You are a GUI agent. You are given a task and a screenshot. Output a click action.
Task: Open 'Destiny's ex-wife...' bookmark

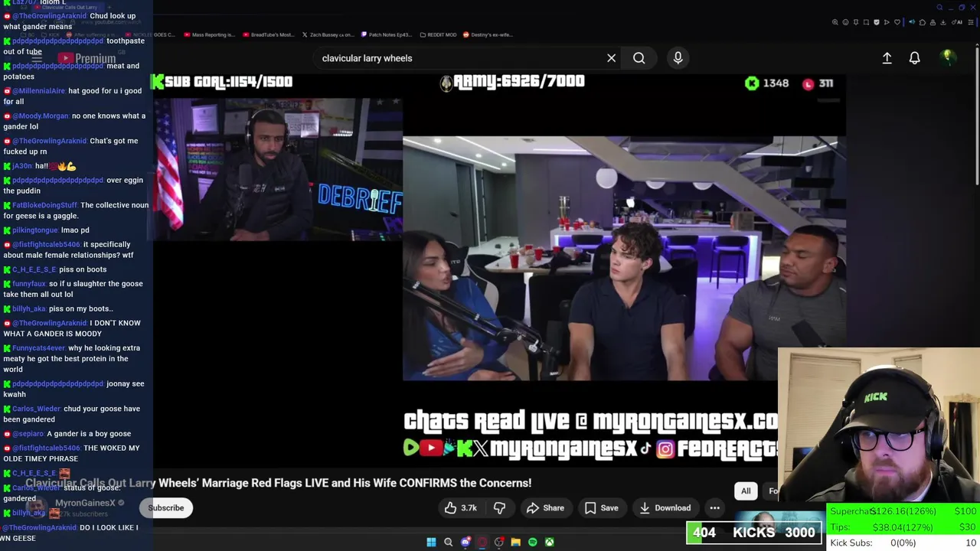487,34
